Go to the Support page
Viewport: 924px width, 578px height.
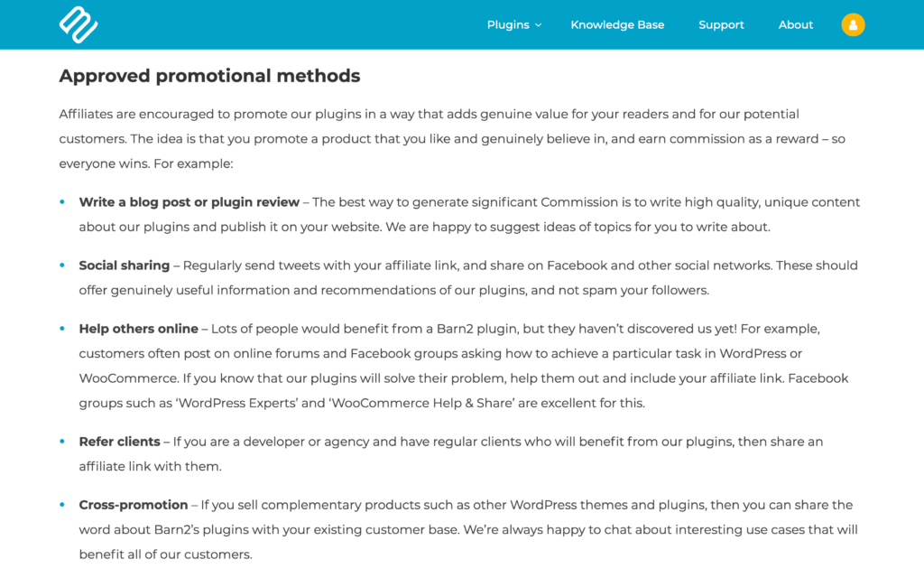point(721,24)
